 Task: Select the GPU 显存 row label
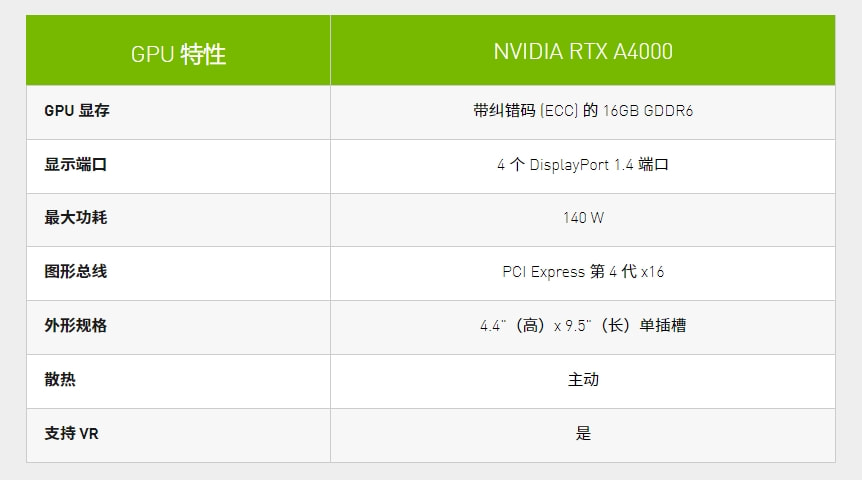pos(77,111)
